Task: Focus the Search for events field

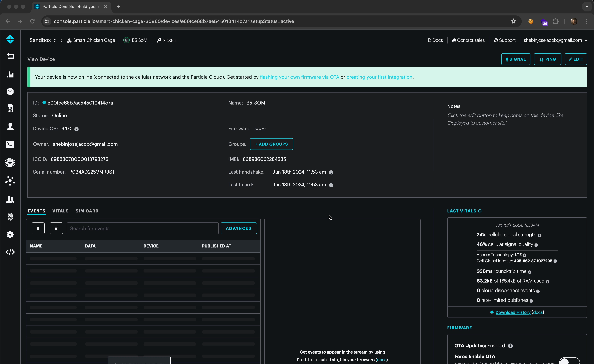Action: pyautogui.click(x=142, y=228)
